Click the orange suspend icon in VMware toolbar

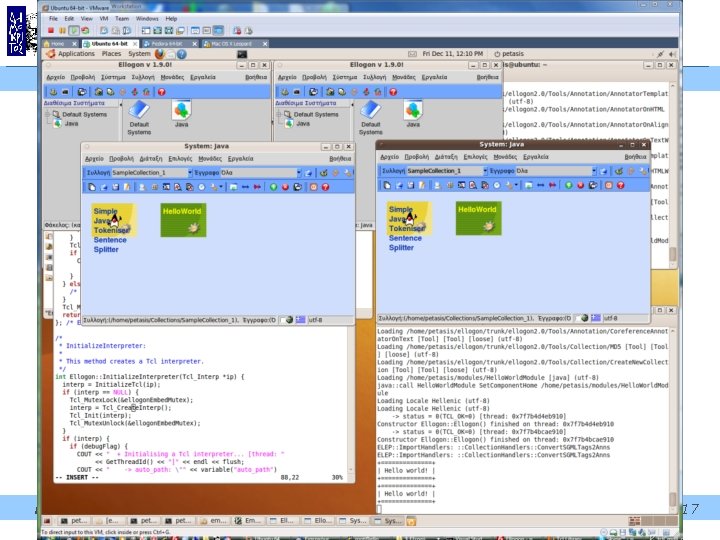(x=62, y=30)
